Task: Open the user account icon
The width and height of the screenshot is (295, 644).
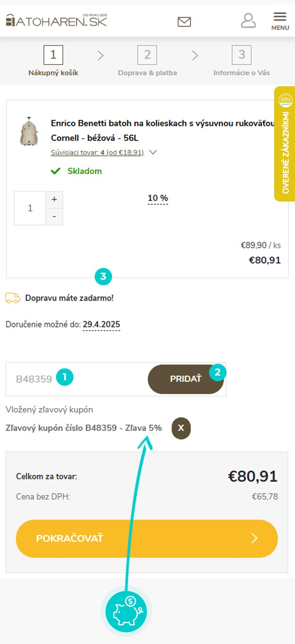Action: [x=248, y=20]
